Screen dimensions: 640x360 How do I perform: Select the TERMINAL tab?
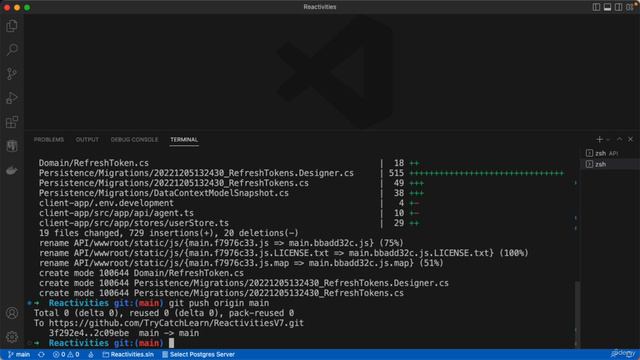coord(184,140)
